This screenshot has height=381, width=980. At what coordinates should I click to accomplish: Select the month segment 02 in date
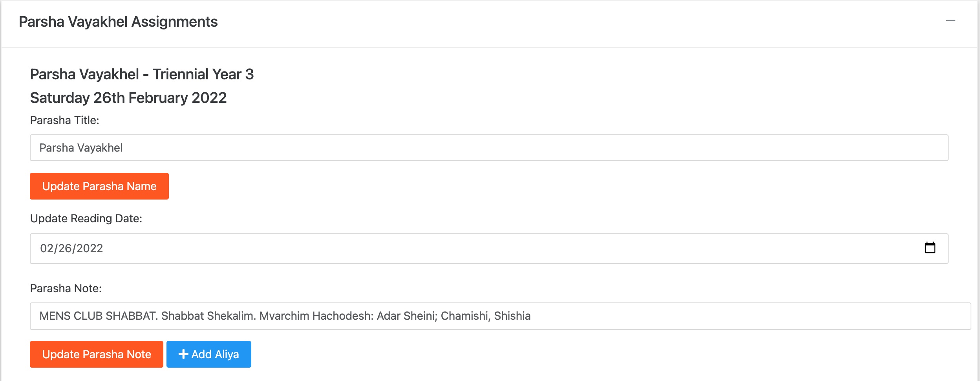(47, 248)
